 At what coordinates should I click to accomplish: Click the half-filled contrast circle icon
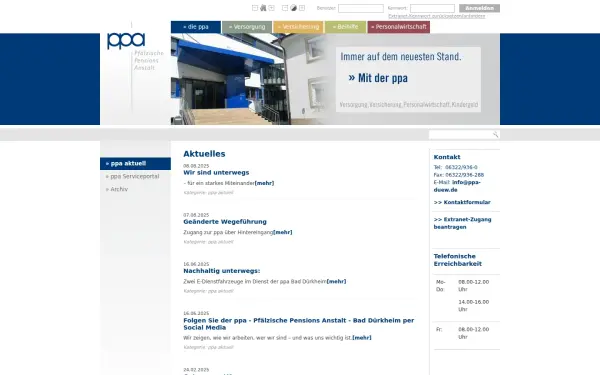click(293, 8)
